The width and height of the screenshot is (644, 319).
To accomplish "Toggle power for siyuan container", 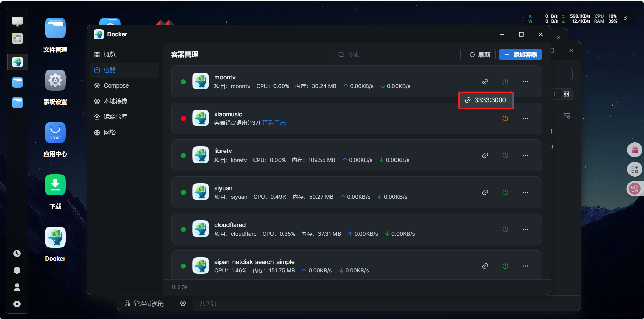I will pyautogui.click(x=505, y=192).
